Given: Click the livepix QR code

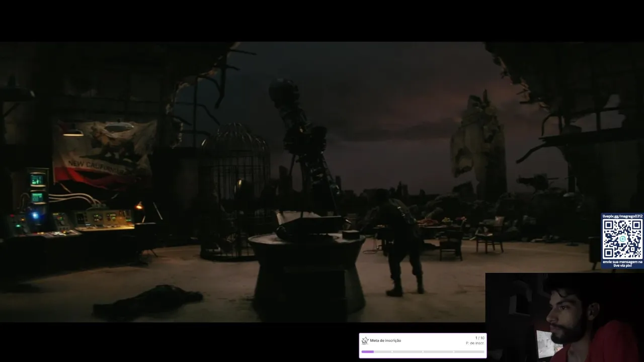Looking at the screenshot, I should [x=622, y=239].
